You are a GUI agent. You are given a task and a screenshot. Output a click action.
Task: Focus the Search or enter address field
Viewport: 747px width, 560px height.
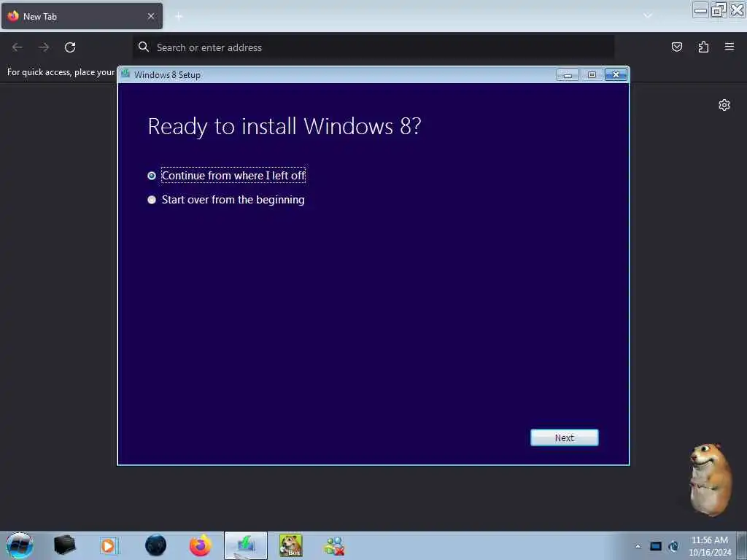click(373, 47)
